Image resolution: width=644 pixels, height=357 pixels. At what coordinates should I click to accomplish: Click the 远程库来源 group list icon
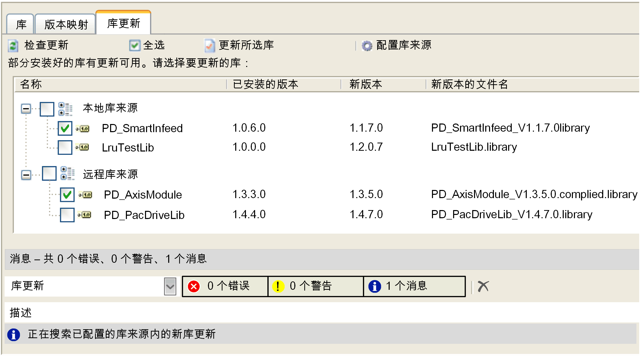(x=67, y=173)
